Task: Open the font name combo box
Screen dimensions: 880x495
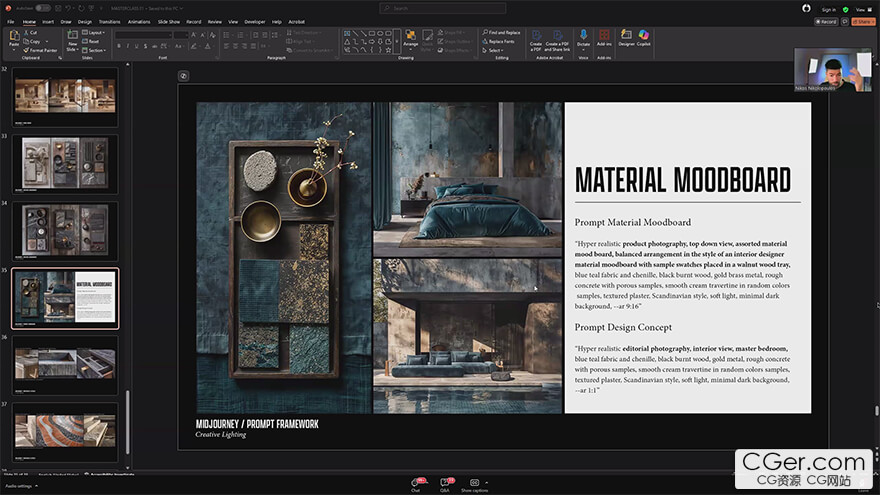Action: (143, 35)
